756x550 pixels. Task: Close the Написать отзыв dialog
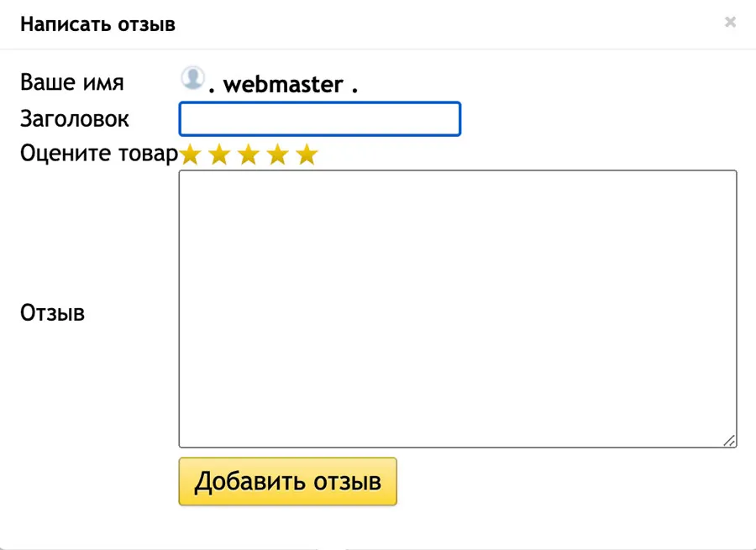(730, 23)
